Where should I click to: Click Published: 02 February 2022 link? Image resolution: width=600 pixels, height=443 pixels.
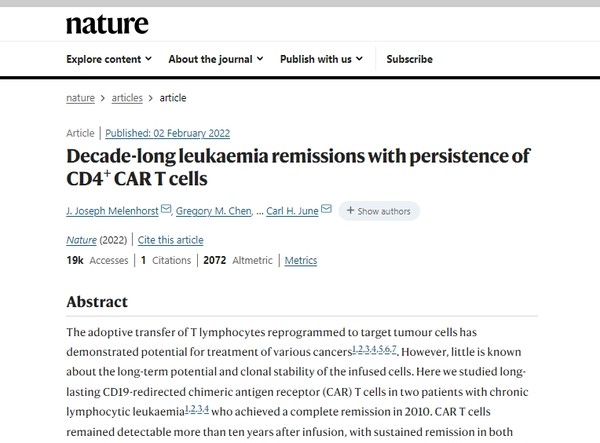point(168,133)
